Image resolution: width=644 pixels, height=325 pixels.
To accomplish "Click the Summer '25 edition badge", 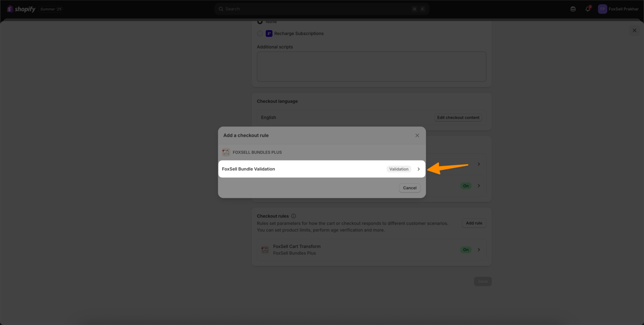I will (51, 9).
